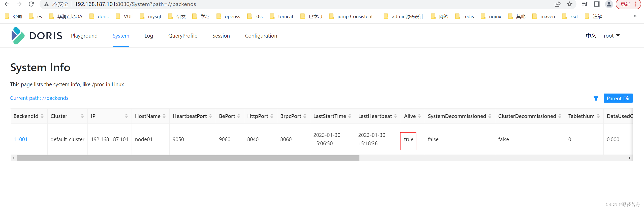Click the browser address bar URL

pos(135,4)
